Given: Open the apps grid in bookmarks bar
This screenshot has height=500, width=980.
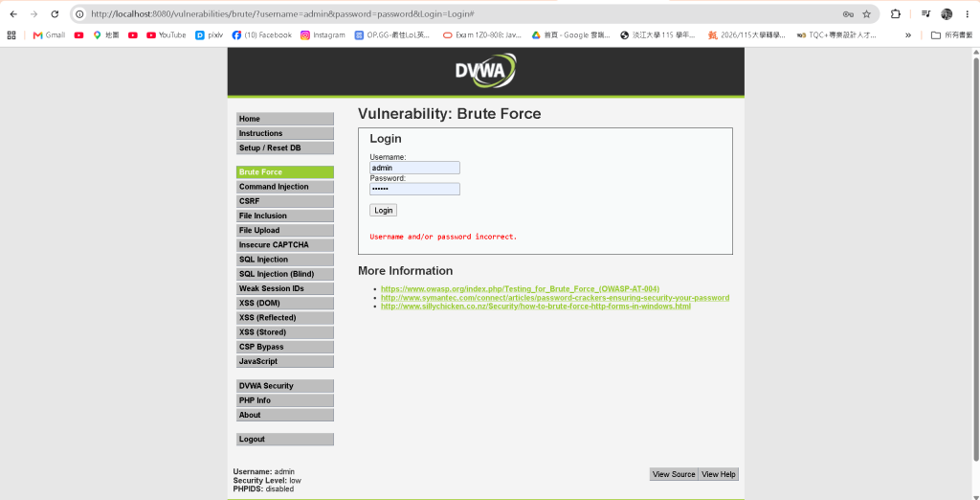Looking at the screenshot, I should 11,35.
